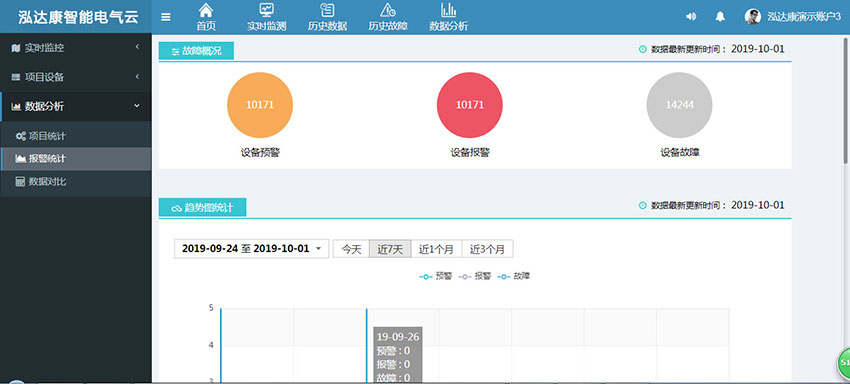Click the 设备预警 label
Viewport: 850px width, 384px height.
tap(260, 152)
